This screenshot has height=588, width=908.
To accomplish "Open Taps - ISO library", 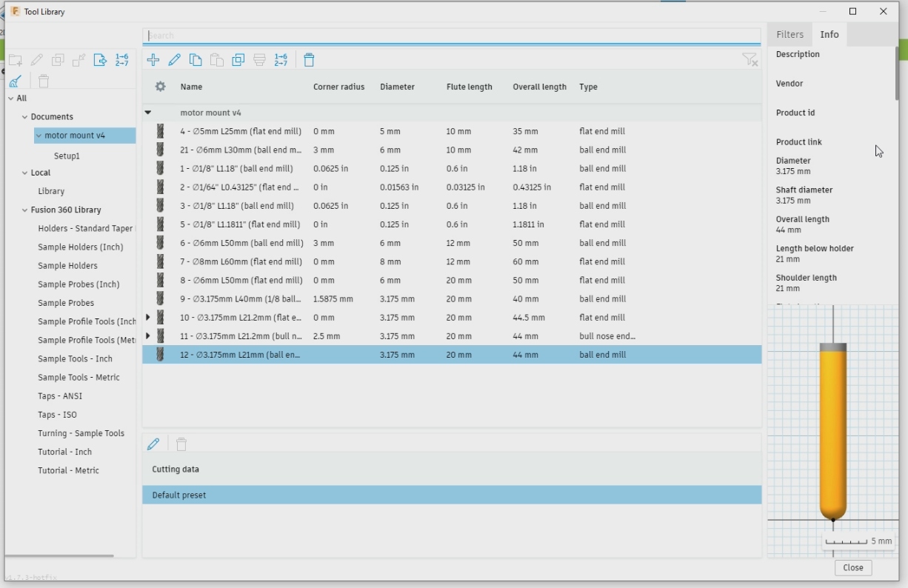I will (x=57, y=415).
